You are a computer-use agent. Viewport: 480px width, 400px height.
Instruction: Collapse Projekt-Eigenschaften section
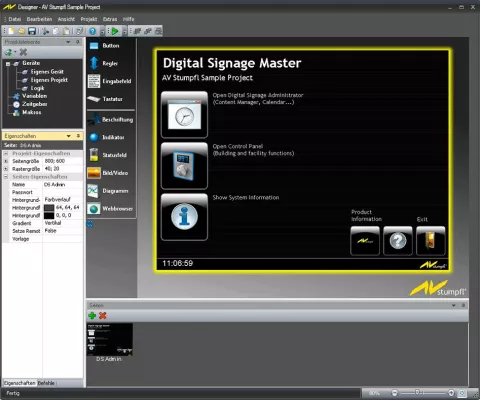coord(6,153)
